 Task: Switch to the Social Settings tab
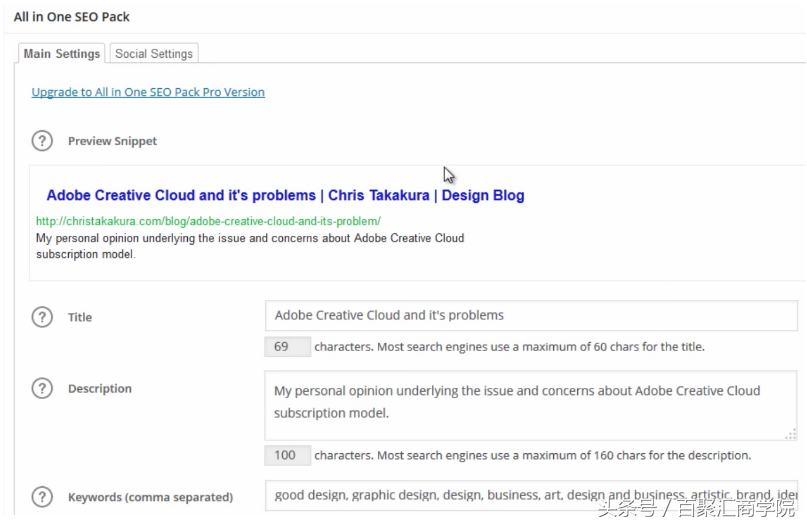click(x=154, y=54)
